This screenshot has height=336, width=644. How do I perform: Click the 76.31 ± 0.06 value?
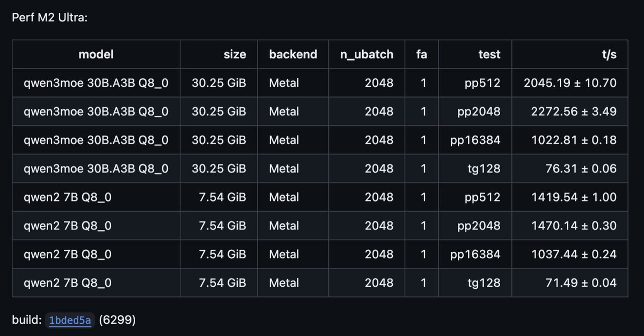coord(581,169)
